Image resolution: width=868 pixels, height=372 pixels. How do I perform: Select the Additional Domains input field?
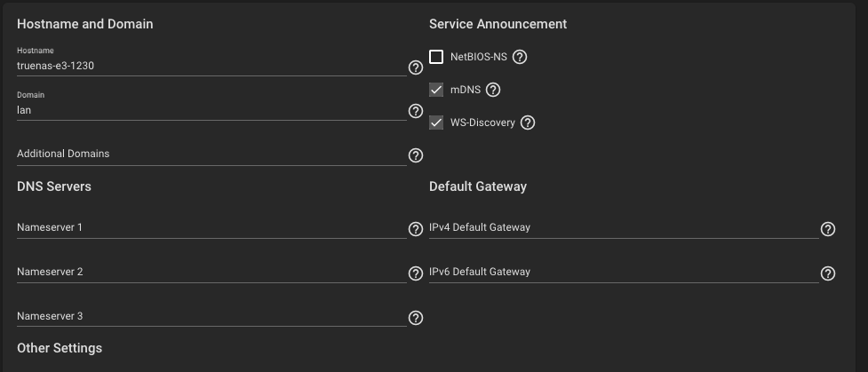tap(211, 154)
